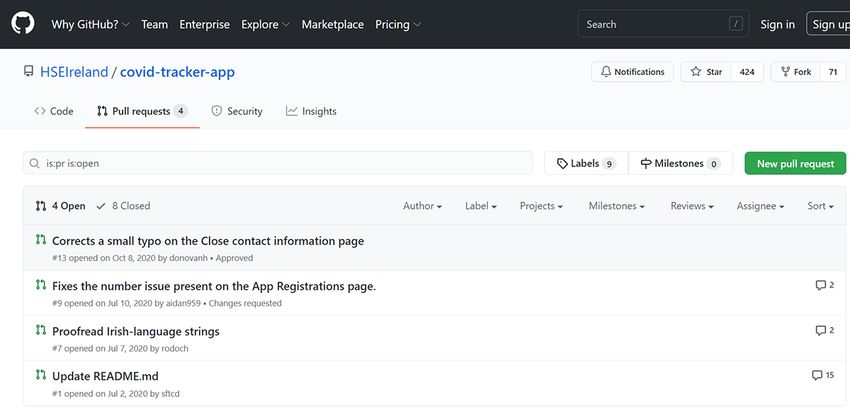Click the Approved review status on PR #13

click(x=234, y=258)
